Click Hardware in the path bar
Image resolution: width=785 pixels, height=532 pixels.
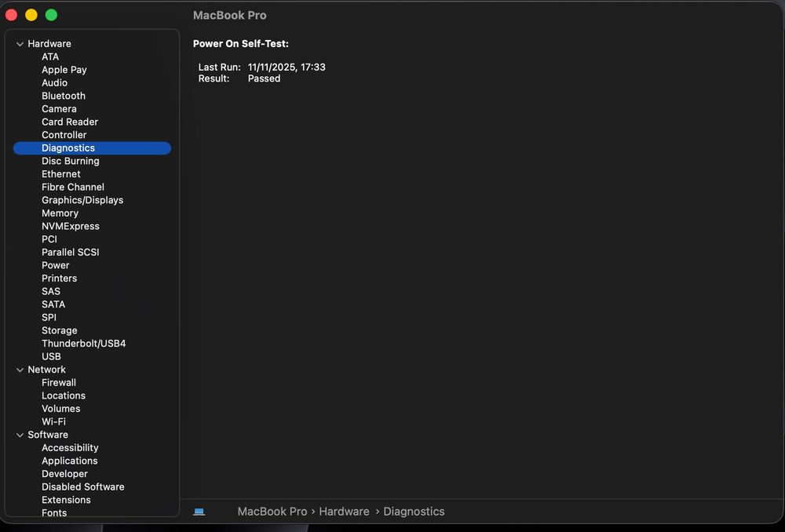344,512
